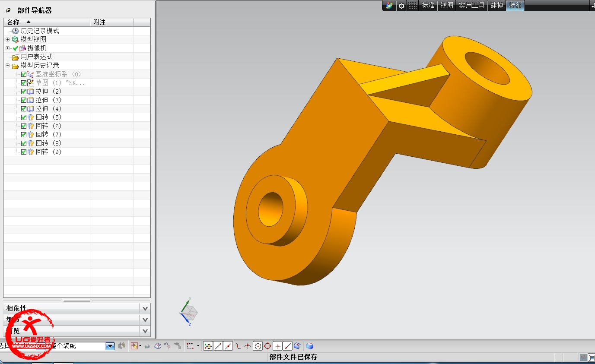Switch to the 特征 toolbar tab

tap(515, 6)
